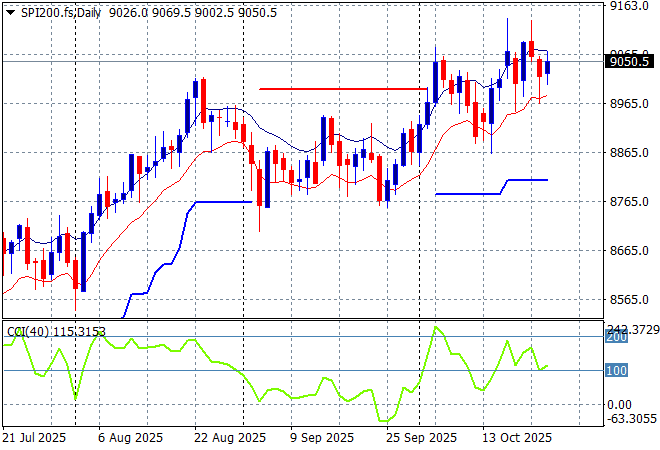
Task: Click the 9 Sep 2025 date label
Action: (x=322, y=438)
